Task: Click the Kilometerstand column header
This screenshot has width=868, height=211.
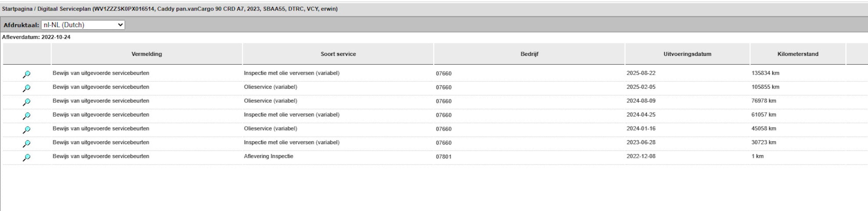Action: [798, 54]
